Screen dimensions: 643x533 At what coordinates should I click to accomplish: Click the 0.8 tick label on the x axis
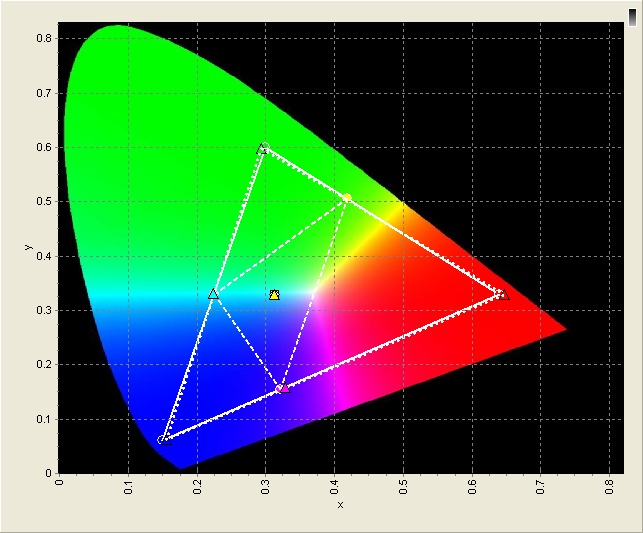(x=609, y=488)
